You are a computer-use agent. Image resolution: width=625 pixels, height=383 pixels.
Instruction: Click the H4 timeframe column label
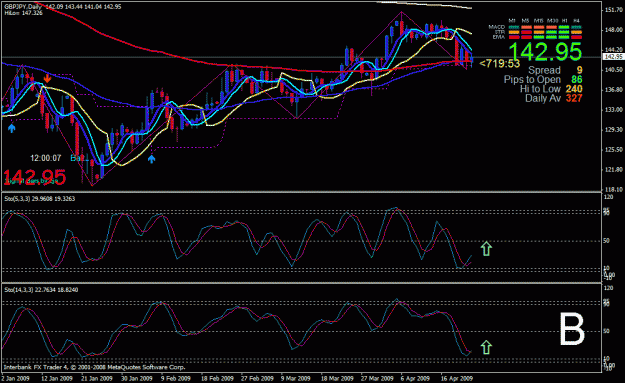click(x=576, y=21)
